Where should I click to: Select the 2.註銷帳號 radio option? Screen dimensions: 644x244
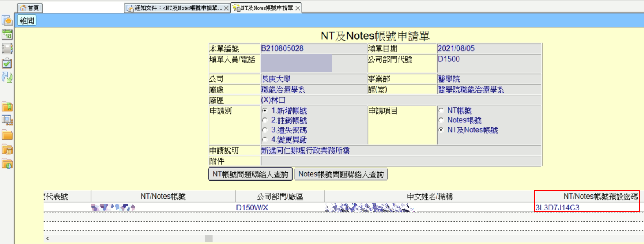(x=265, y=120)
